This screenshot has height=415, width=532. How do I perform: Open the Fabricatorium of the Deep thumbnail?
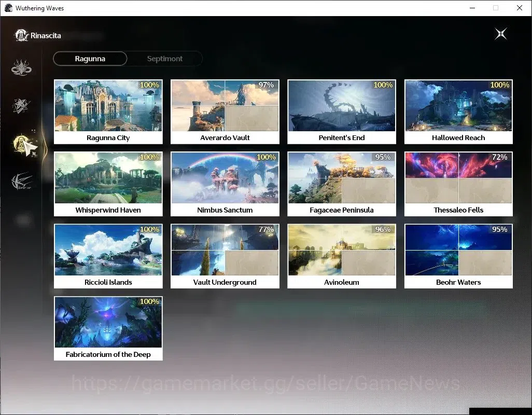pos(108,328)
